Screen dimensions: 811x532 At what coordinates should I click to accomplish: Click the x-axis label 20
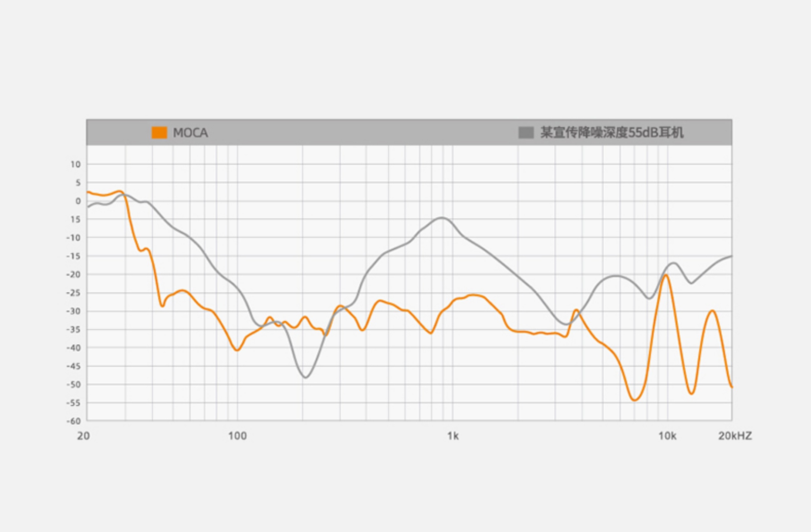[83, 436]
